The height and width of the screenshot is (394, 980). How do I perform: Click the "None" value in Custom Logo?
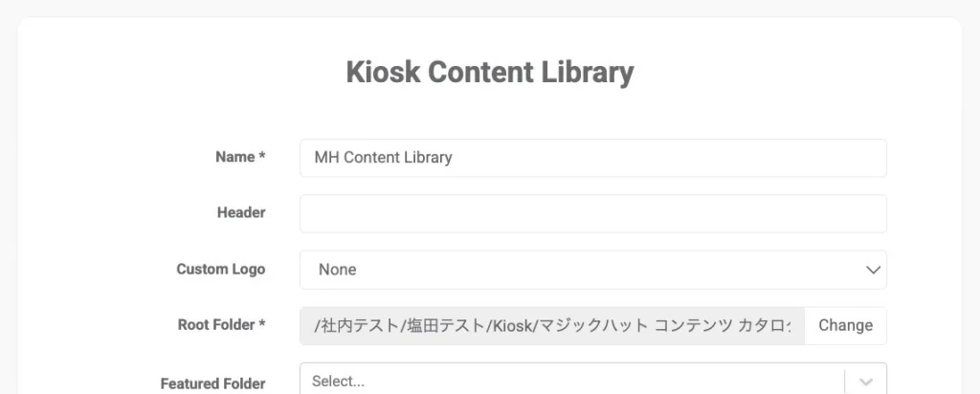pyautogui.click(x=337, y=270)
